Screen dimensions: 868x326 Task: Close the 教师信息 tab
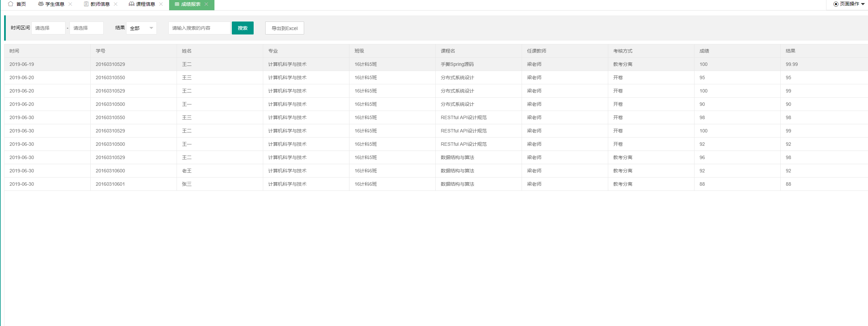[116, 4]
